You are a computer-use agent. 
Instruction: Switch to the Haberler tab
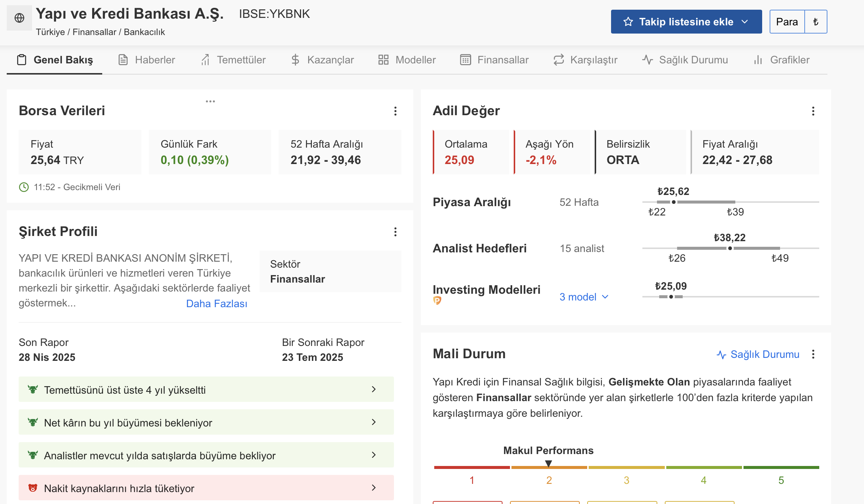click(147, 60)
